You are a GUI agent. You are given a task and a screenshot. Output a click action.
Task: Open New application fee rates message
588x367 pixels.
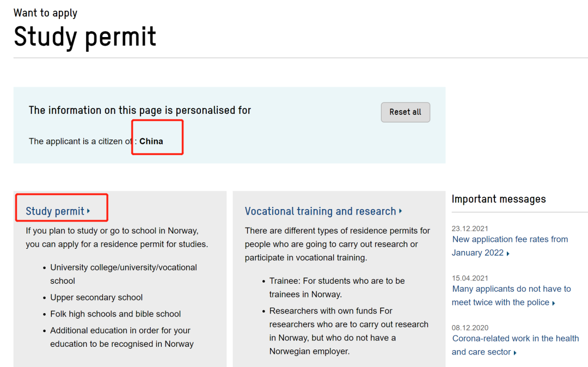tap(510, 240)
